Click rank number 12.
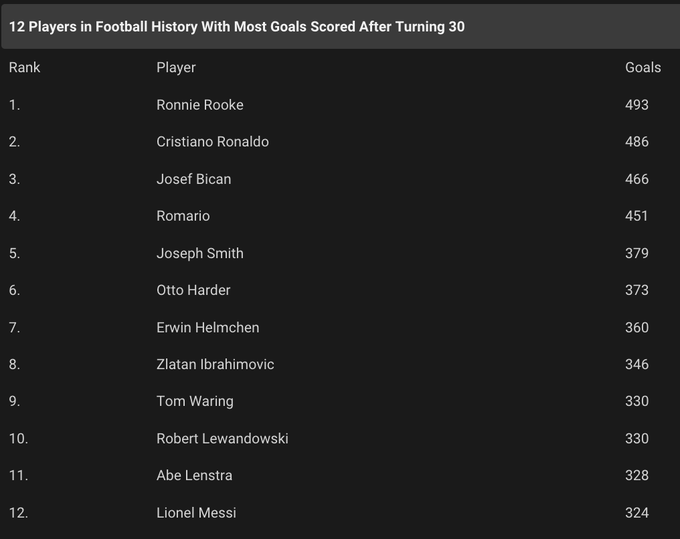Screen dimensions: 680x539 (x=19, y=512)
